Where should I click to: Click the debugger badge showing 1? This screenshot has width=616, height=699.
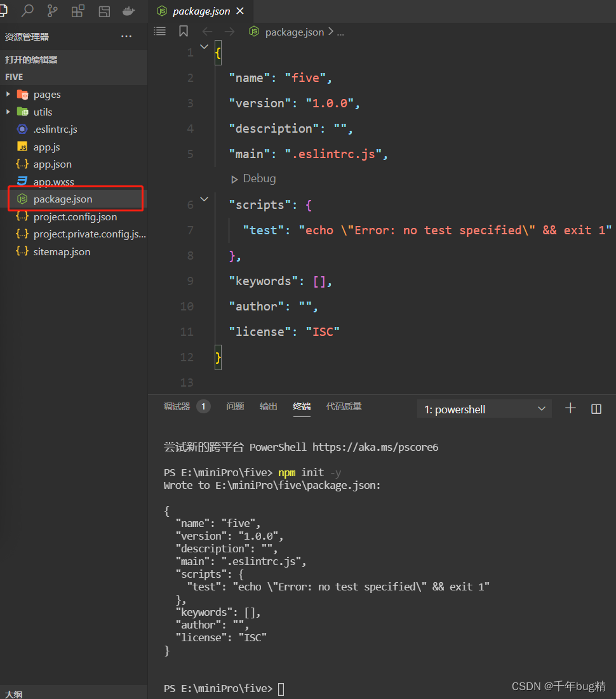[203, 406]
